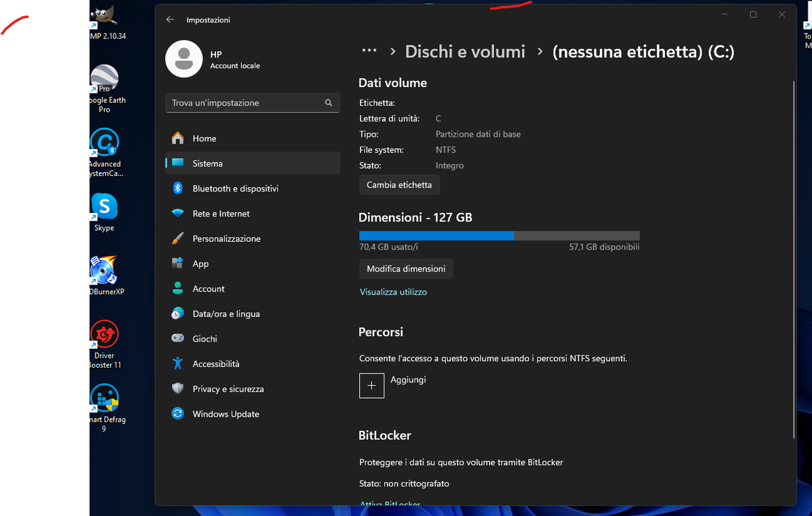
Task: Go back with the Impostazioni arrow
Action: [170, 20]
